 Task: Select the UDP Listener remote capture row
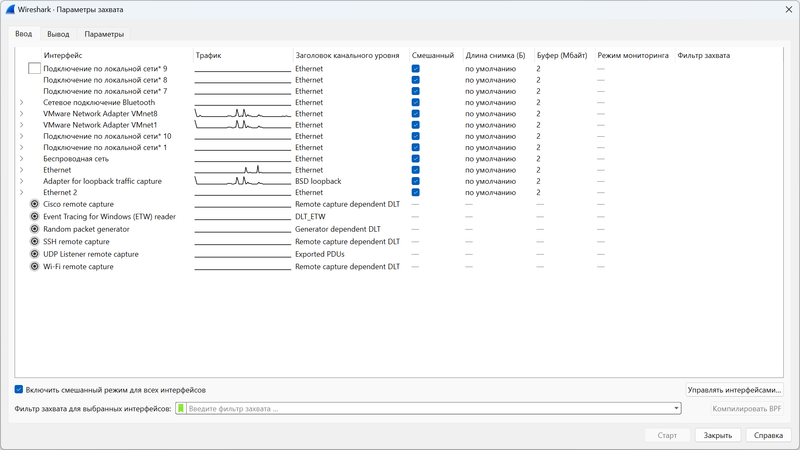399,254
